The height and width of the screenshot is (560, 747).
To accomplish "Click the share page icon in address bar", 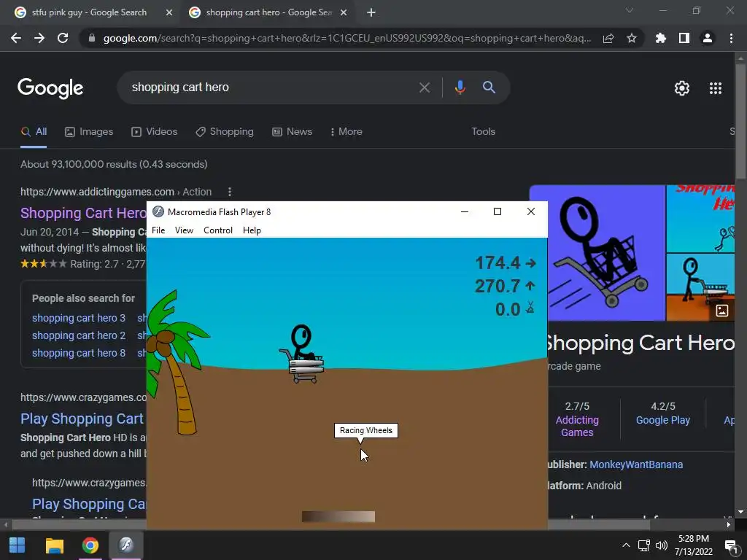I will click(x=608, y=38).
